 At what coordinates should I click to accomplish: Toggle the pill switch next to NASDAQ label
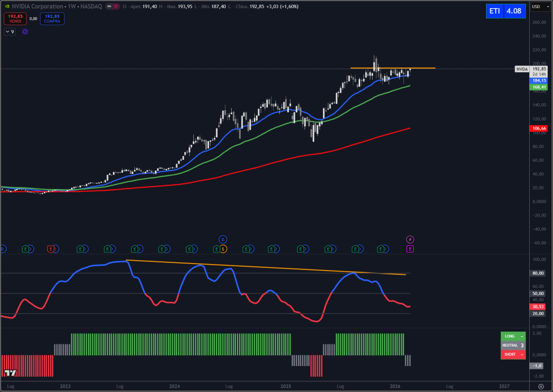113,6
